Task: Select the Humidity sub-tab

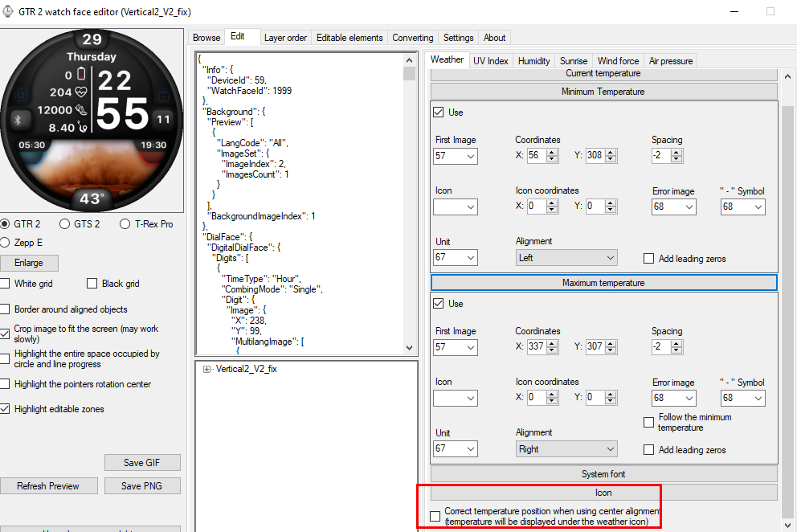Action: tap(533, 61)
